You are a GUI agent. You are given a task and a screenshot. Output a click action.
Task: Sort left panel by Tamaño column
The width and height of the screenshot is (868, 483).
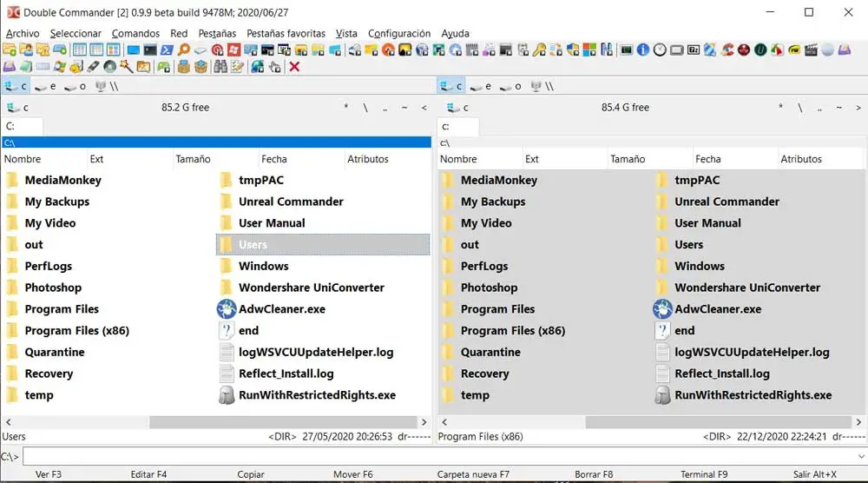pos(216,159)
